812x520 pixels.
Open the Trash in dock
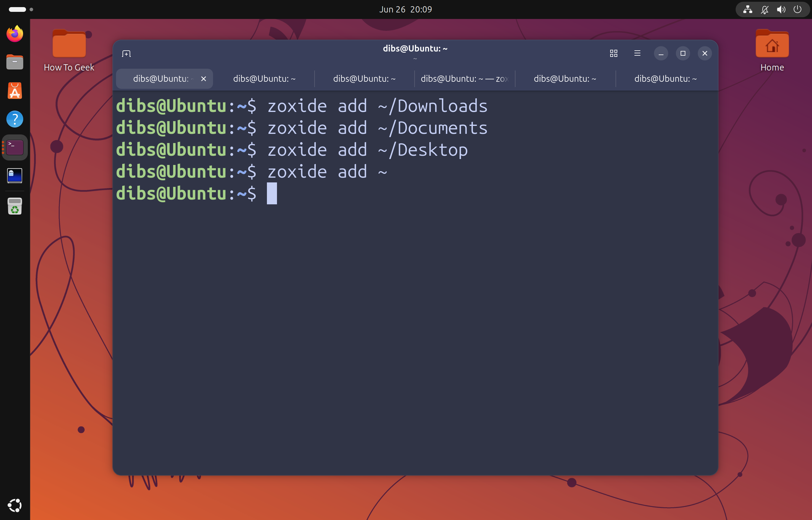tap(15, 206)
